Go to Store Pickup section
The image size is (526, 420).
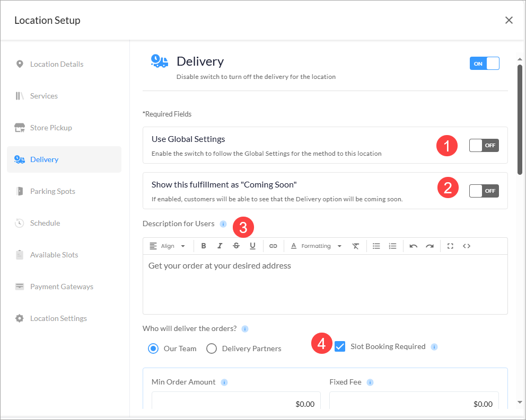coord(64,128)
